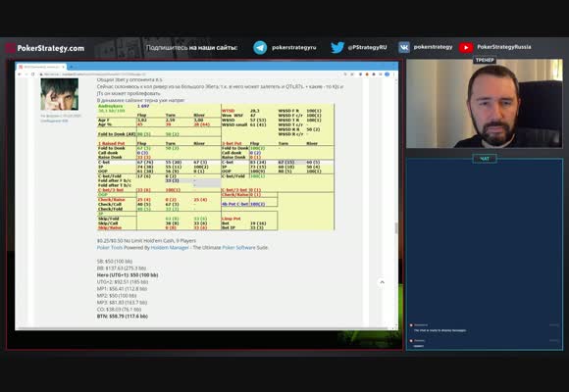Select the ЧАТ tab header

pyautogui.click(x=485, y=159)
